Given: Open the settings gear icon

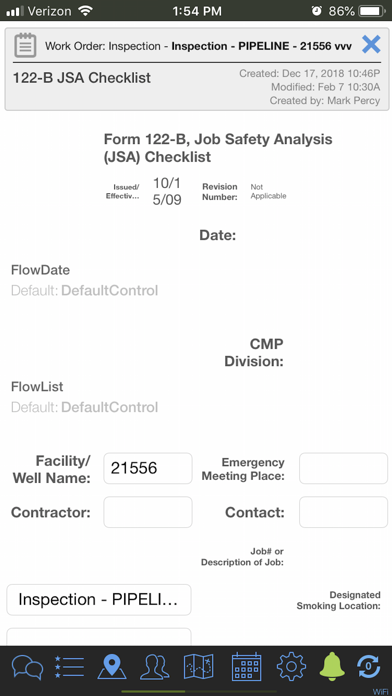Looking at the screenshot, I should [x=291, y=667].
